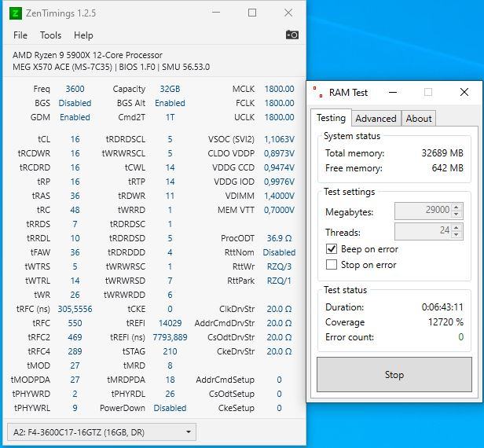
Task: Click the Capacity value 32GB
Action: pos(170,89)
